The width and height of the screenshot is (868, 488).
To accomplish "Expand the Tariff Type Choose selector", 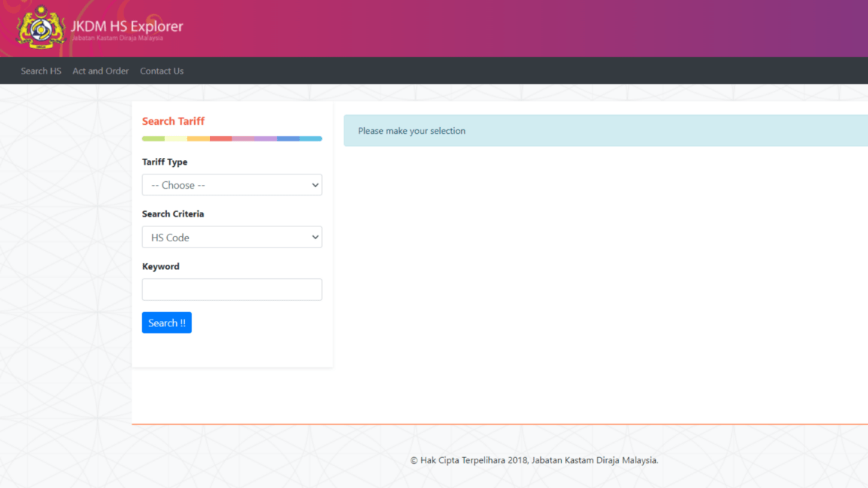I will point(232,184).
